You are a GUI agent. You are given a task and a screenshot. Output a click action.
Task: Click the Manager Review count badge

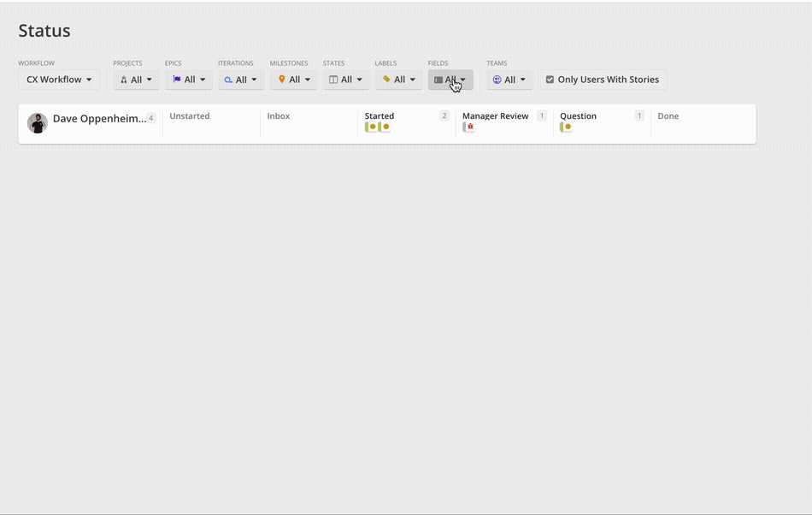tap(542, 115)
